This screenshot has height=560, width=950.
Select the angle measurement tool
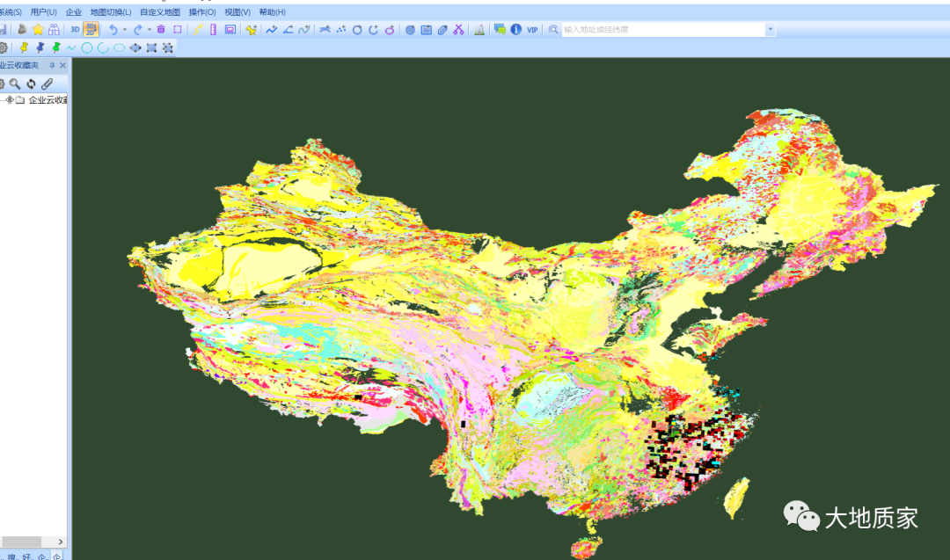tap(288, 29)
